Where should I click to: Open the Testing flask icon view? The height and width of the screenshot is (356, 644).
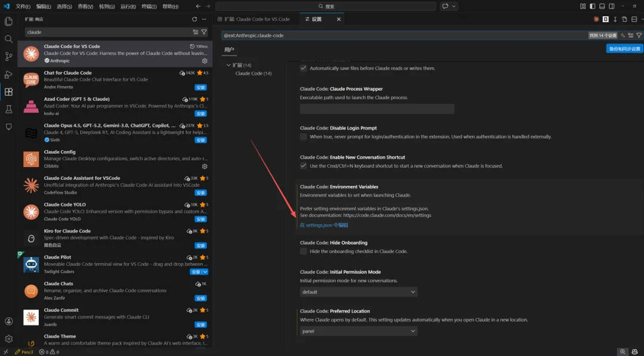click(8, 109)
